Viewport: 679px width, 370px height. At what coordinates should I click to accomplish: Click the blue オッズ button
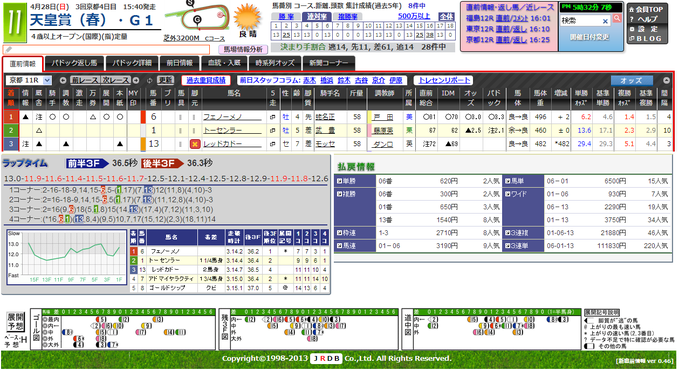point(631,80)
